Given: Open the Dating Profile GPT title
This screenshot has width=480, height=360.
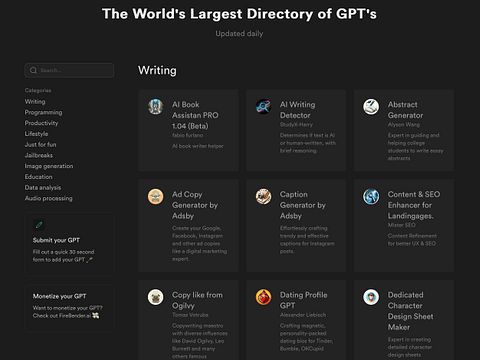Looking at the screenshot, I should (x=303, y=300).
